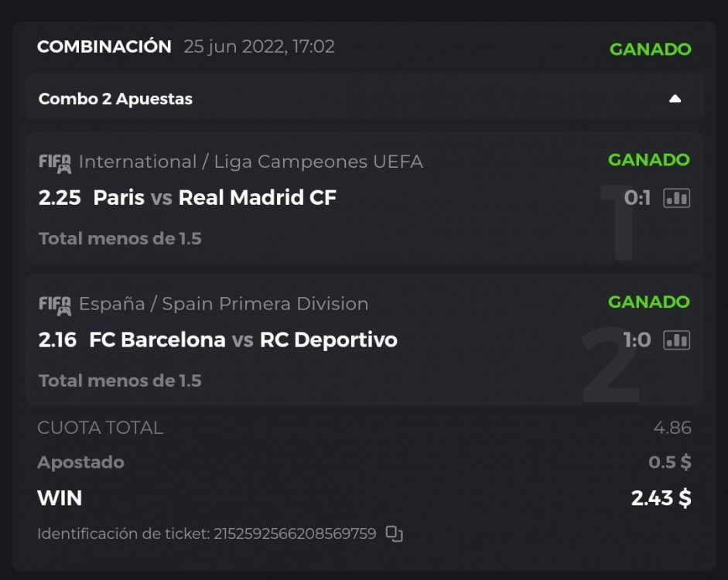Click the WIN amount 2.43 $

pyautogui.click(x=661, y=498)
